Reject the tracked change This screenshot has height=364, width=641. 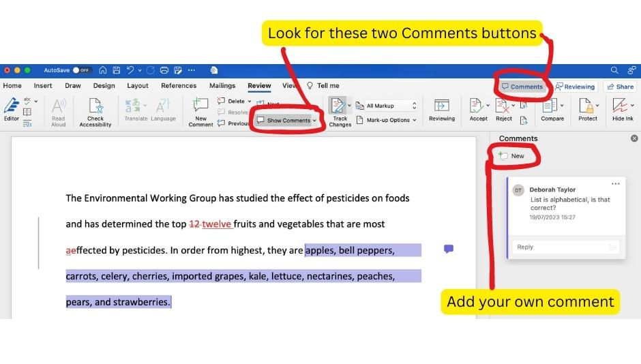point(502,106)
